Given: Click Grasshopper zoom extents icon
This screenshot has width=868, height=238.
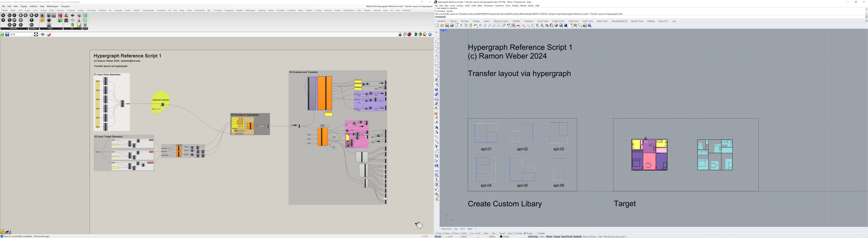Looking at the screenshot, I should coord(36,34).
